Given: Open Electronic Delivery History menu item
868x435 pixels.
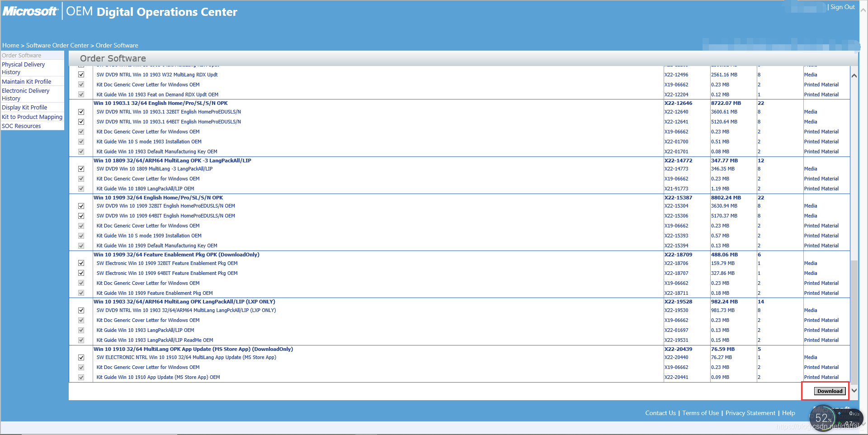Looking at the screenshot, I should pyautogui.click(x=26, y=95).
